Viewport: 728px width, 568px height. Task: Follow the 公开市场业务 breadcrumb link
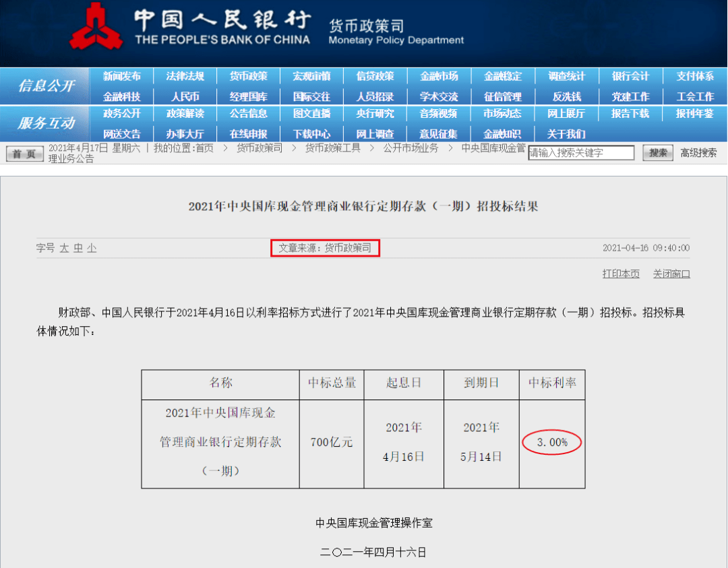[411, 148]
